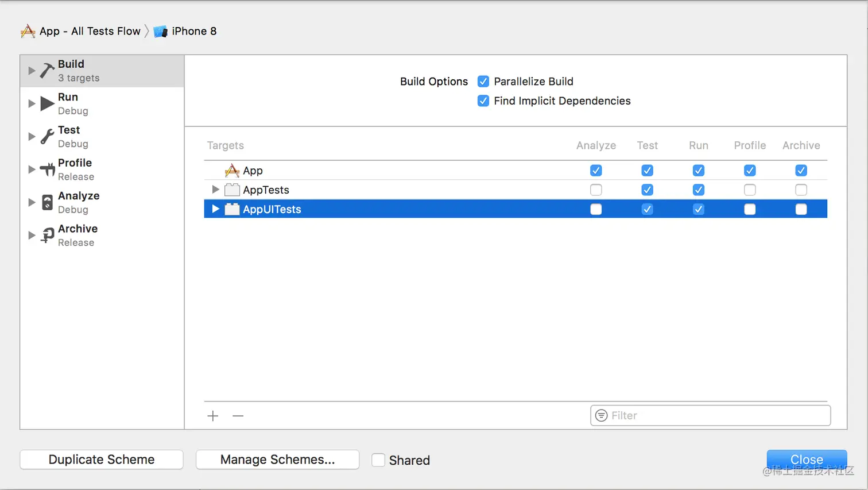Disable Parallelize Build
The image size is (868, 490).
pos(483,82)
